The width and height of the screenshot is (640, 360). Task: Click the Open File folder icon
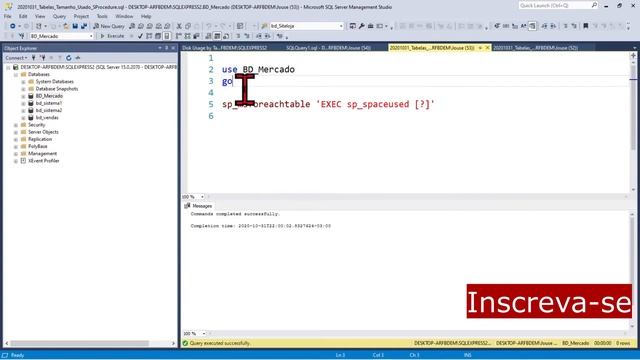[x=66, y=26]
